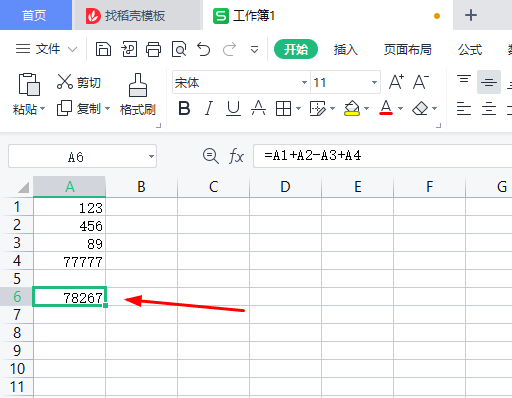Select row 6 header
This screenshot has width=512, height=398.
tap(17, 297)
